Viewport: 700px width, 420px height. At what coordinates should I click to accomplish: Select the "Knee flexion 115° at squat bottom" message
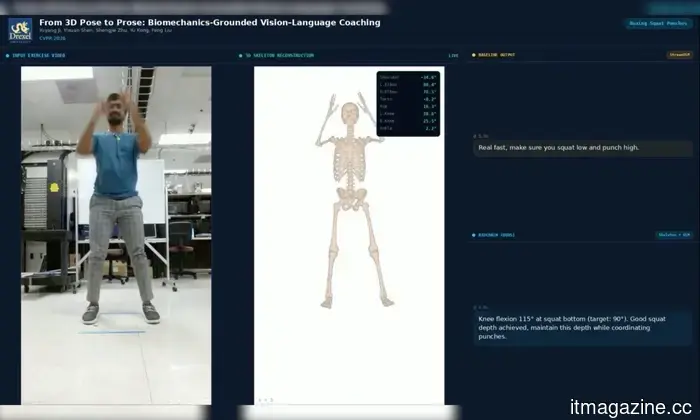[x=583, y=328]
